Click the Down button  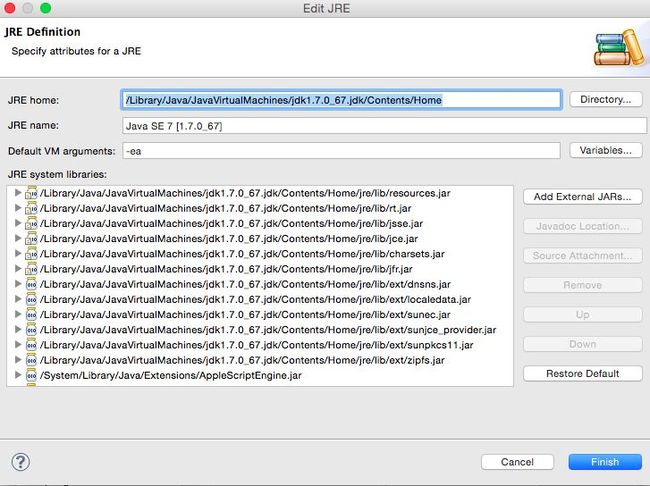click(x=582, y=344)
